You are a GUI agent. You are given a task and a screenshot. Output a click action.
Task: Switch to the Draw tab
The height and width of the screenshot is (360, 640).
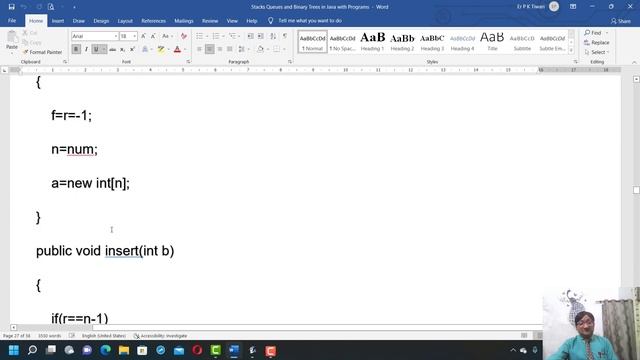(x=78, y=21)
